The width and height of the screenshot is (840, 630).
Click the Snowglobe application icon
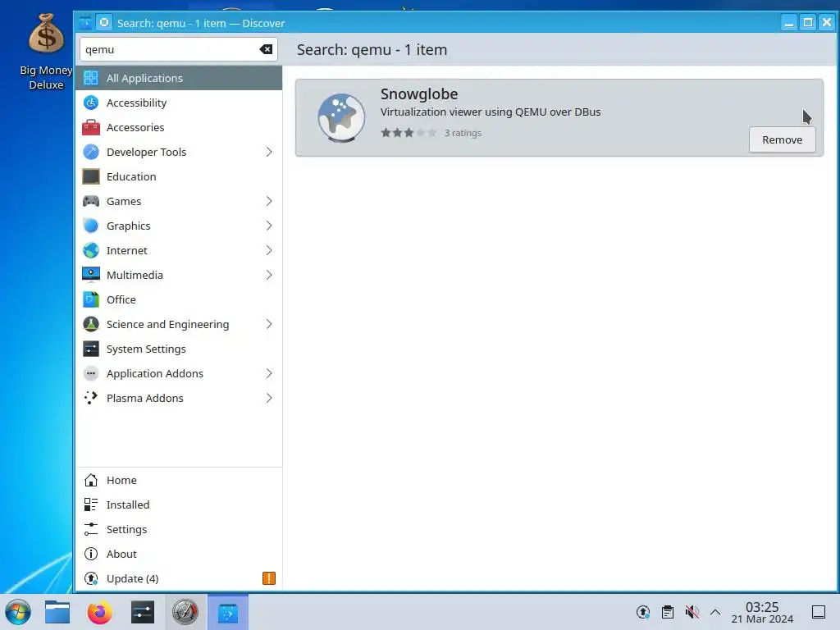[x=341, y=118]
